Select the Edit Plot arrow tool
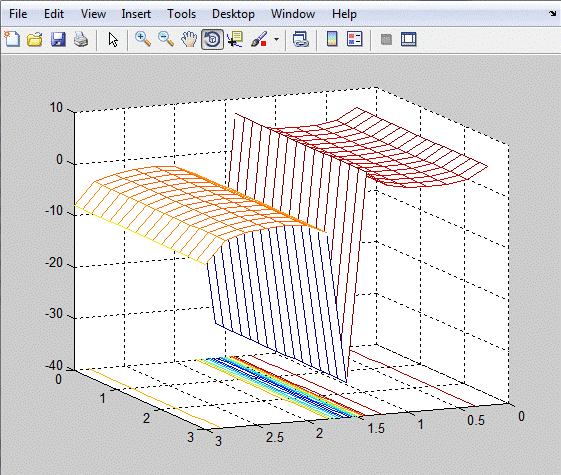 pos(113,39)
